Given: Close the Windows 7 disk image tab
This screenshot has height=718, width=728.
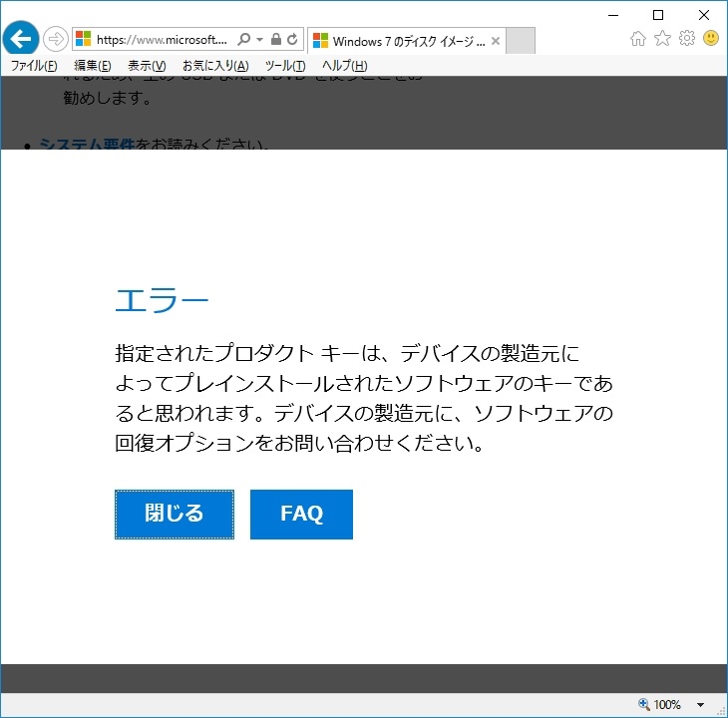Looking at the screenshot, I should point(496,41).
